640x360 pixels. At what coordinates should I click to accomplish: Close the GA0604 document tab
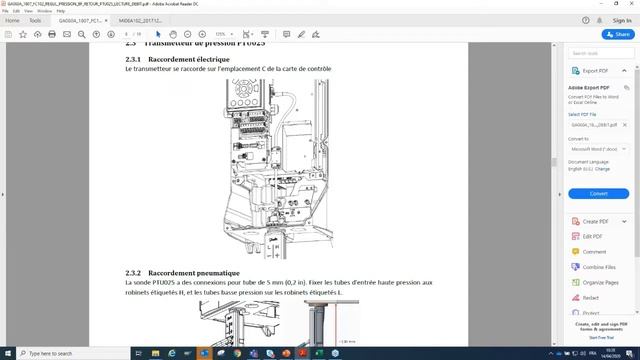coord(106,20)
